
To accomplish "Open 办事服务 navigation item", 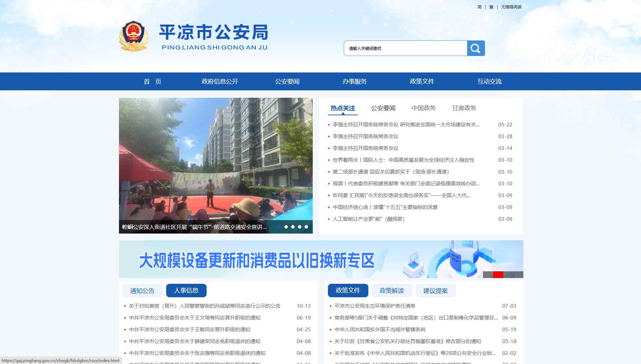I will pos(355,81).
